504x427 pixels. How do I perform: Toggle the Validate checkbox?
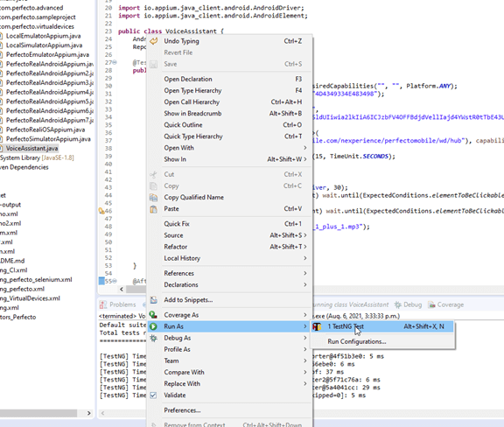[153, 395]
